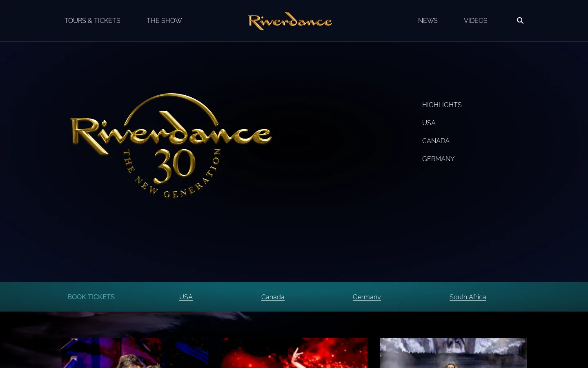
Task: Select USA in the hero side list
Action: (x=429, y=123)
